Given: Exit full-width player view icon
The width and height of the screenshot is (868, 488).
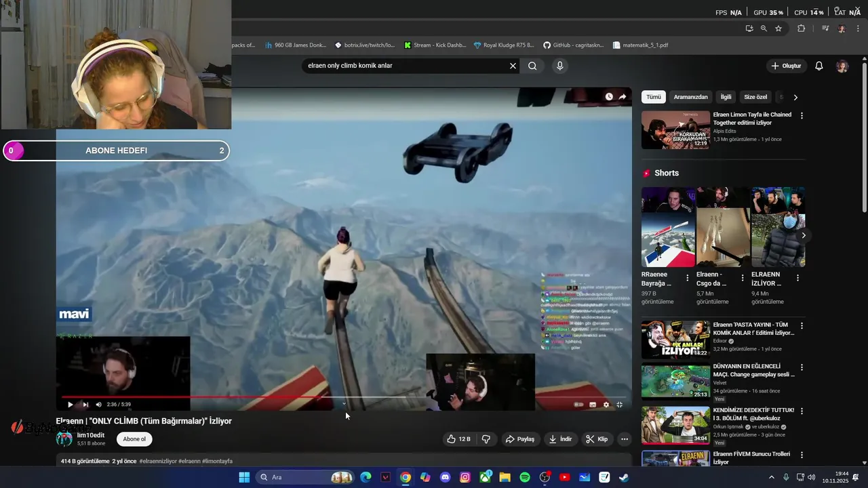Looking at the screenshot, I should [620, 405].
